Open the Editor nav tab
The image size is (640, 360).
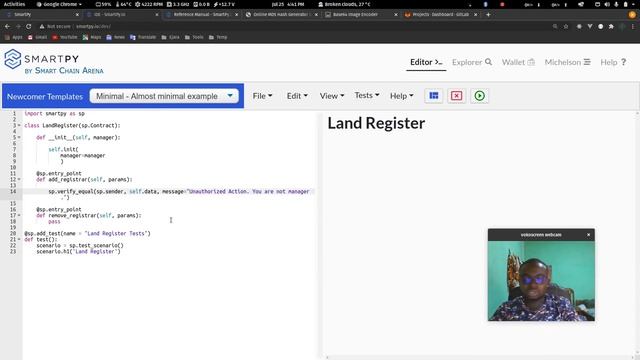[x=426, y=62]
